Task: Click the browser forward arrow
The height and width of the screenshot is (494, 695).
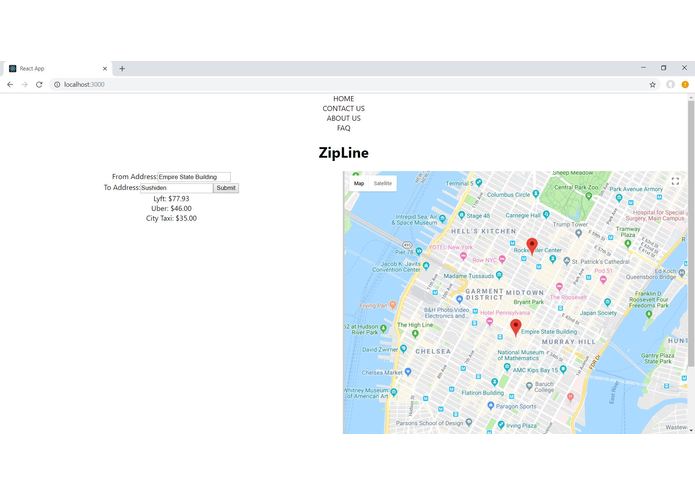Action: (25, 85)
